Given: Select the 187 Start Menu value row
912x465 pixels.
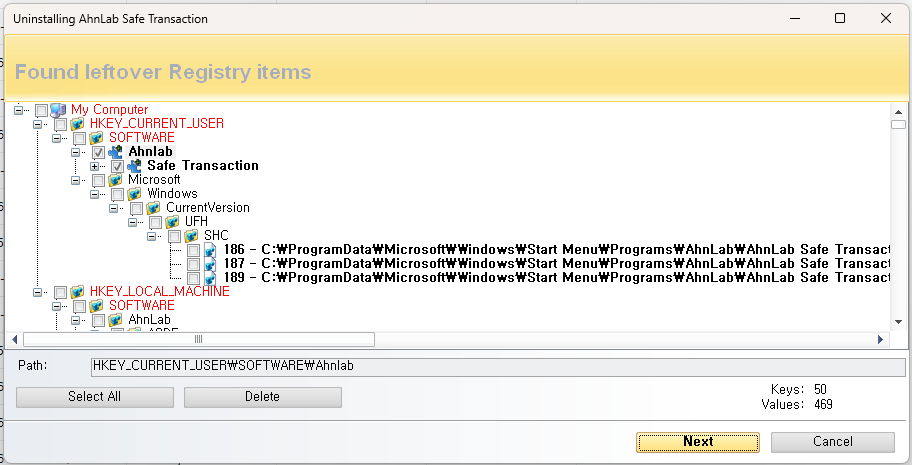Looking at the screenshot, I should click(x=557, y=264).
